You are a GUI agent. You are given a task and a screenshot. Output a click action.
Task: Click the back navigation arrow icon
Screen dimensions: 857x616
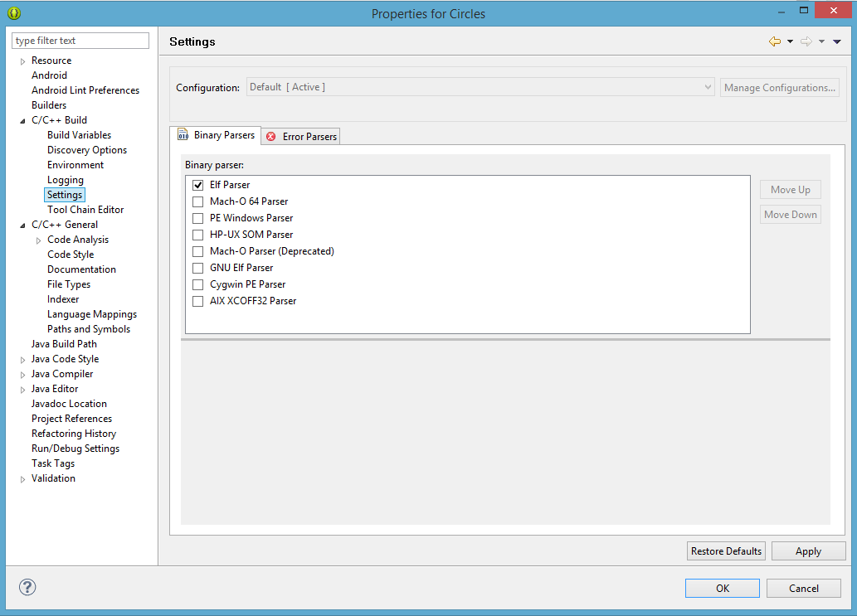775,41
